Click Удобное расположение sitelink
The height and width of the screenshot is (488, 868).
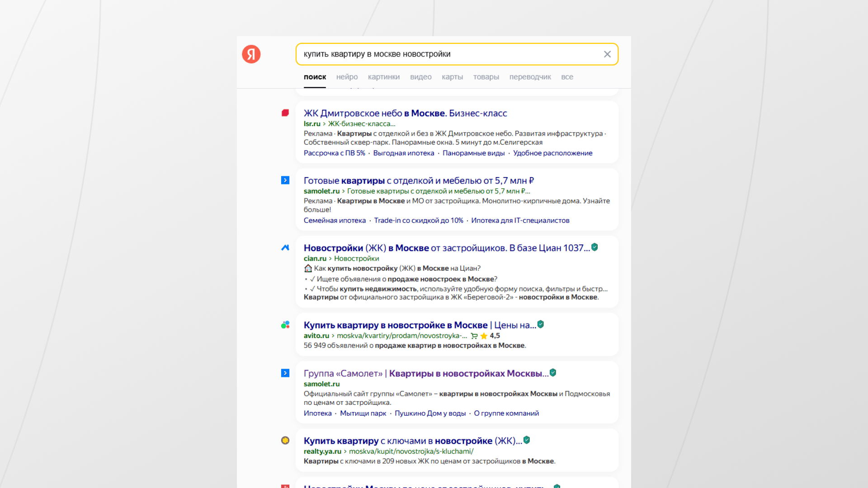point(552,153)
